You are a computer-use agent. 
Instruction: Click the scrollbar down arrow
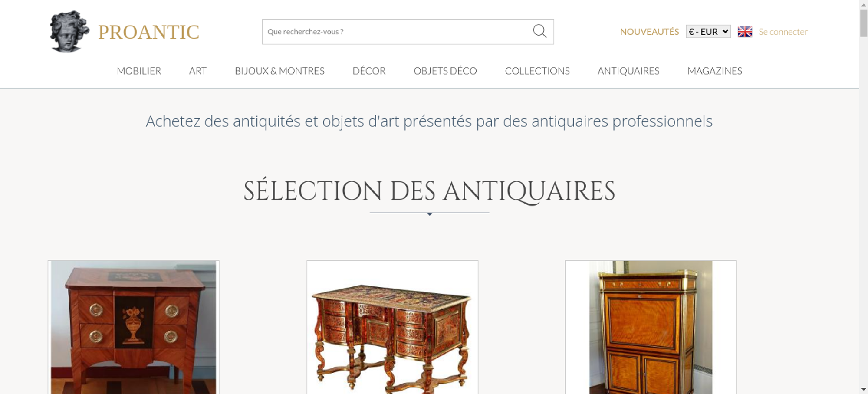point(864,390)
